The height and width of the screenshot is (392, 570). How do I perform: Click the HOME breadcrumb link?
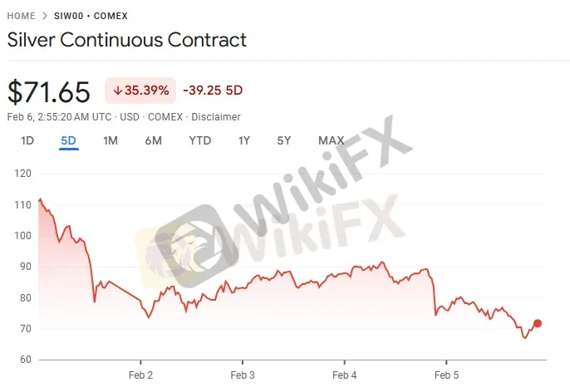tap(21, 17)
